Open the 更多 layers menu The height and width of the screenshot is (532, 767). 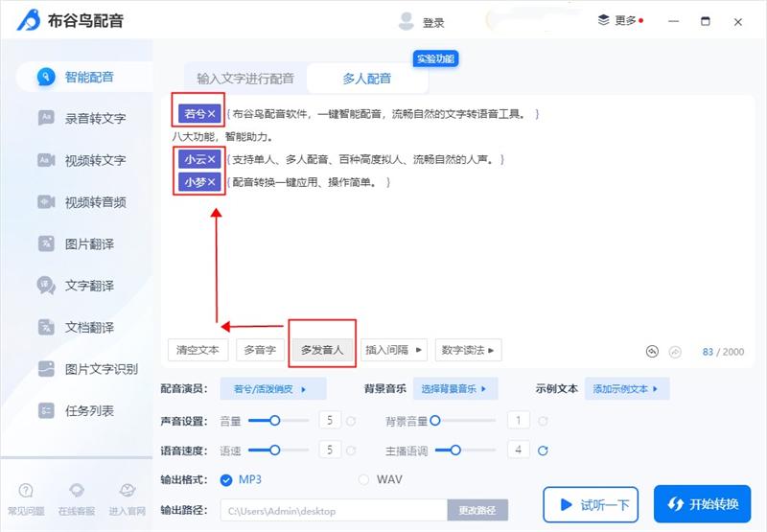coord(620,20)
